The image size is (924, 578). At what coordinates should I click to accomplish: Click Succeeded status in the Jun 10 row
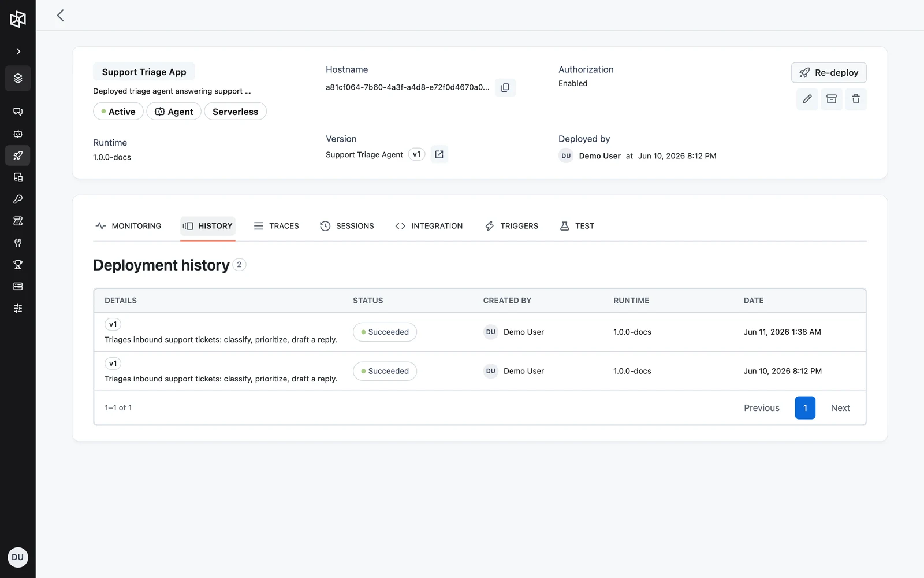(x=385, y=371)
